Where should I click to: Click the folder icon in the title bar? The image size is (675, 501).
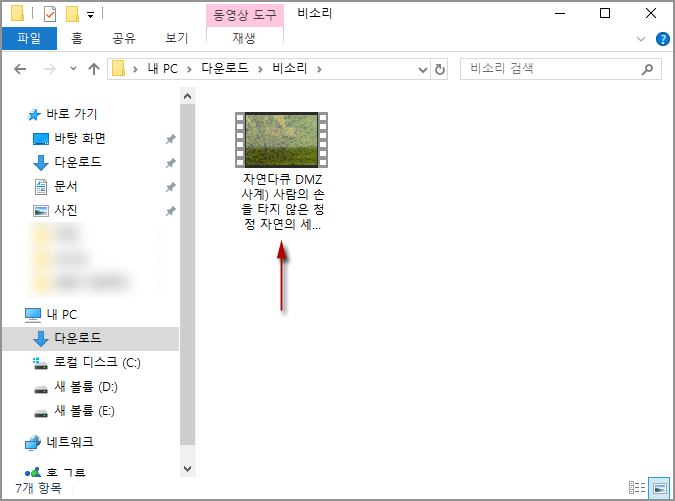[x=18, y=13]
